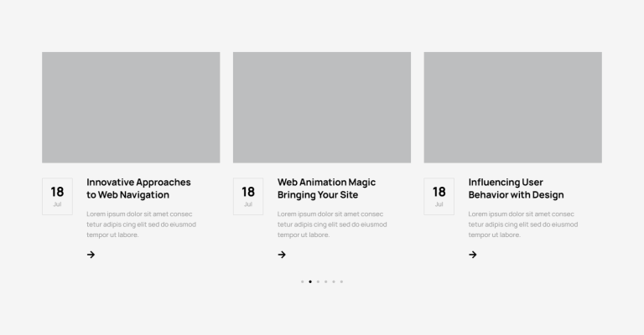Select the Influencing User Behavior post image

coord(512,107)
